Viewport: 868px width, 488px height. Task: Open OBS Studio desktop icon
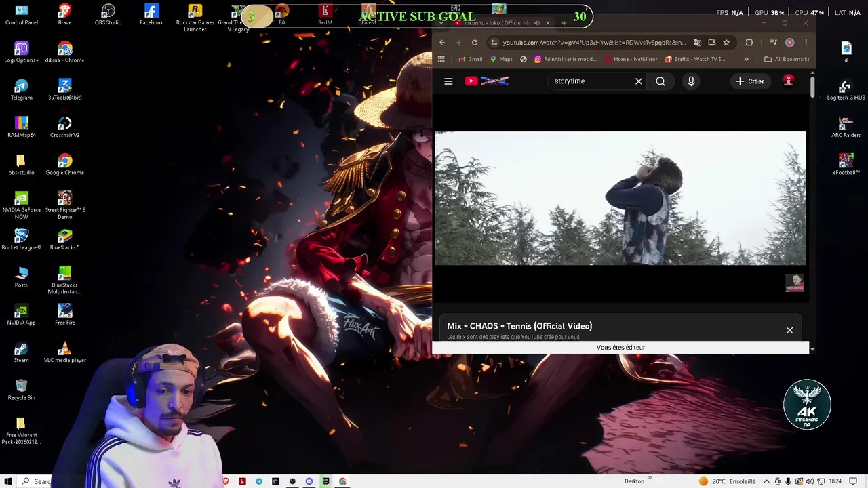click(x=108, y=15)
